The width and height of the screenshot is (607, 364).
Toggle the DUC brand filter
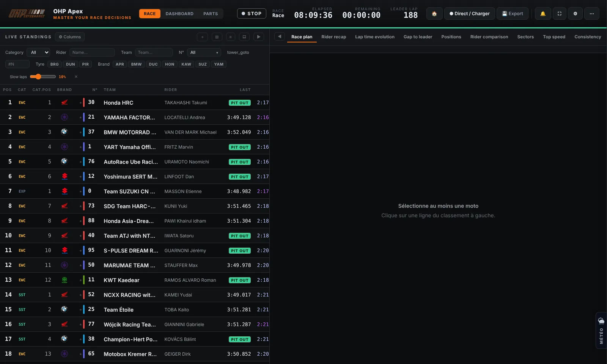tap(153, 64)
